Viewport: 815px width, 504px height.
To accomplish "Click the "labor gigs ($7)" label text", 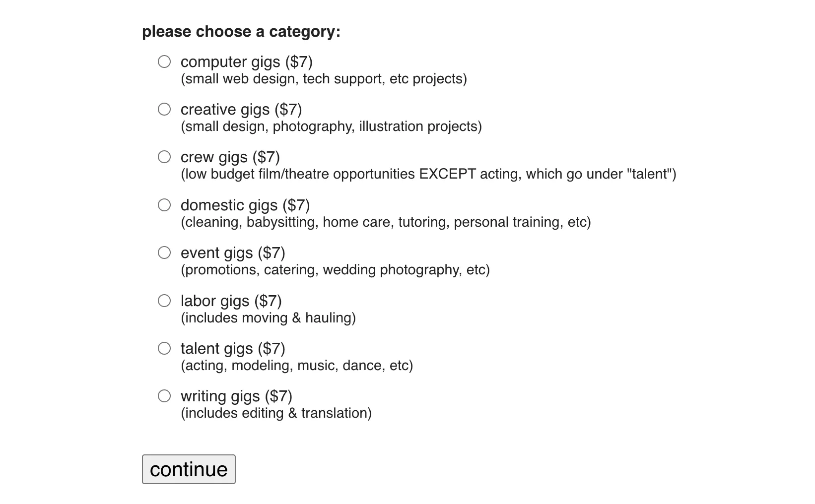I will click(x=231, y=301).
